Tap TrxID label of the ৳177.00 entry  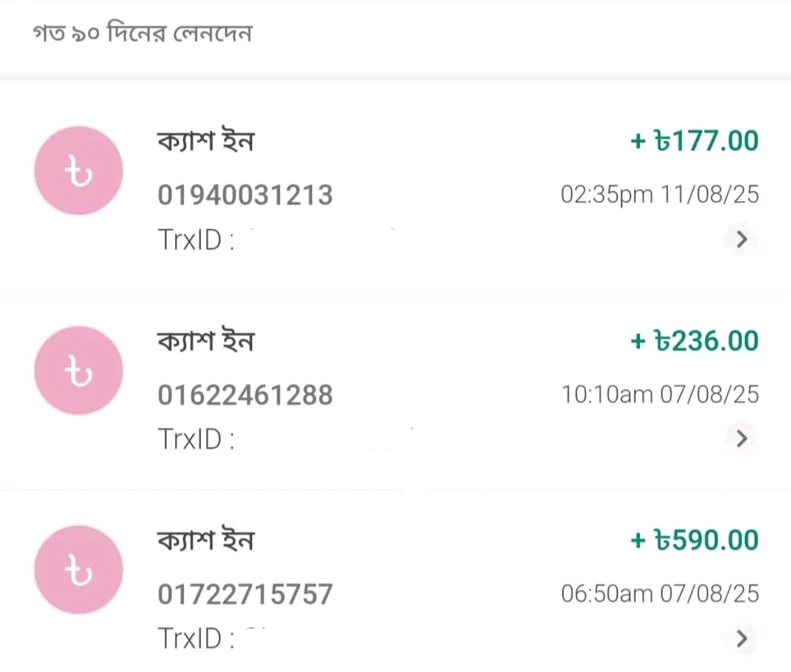[196, 239]
